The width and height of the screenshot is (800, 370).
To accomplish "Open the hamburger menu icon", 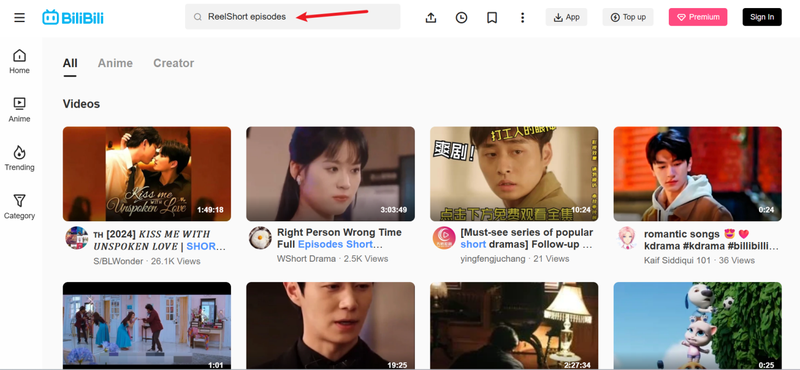I will [19, 17].
